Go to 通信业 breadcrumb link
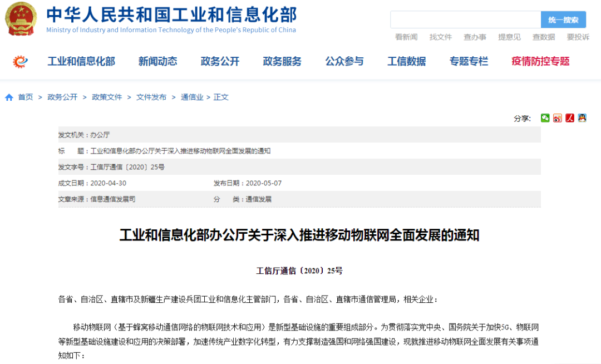Viewport: 601px width, 364px height. pos(192,97)
